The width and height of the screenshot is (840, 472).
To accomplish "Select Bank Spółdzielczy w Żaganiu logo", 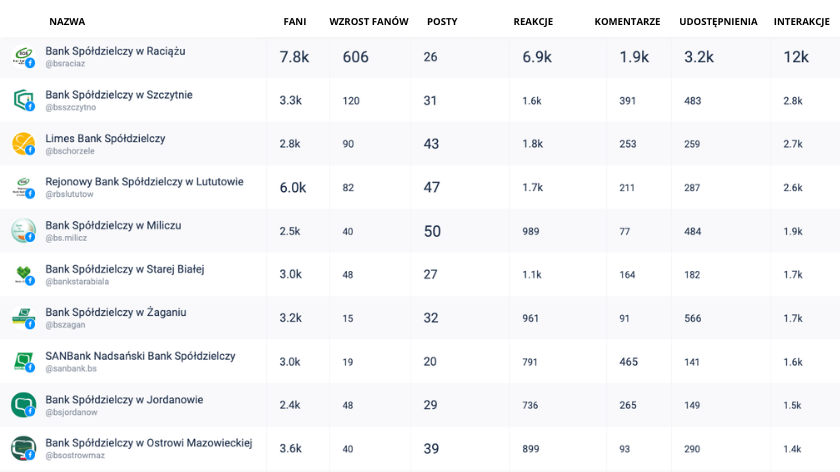I will [23, 318].
